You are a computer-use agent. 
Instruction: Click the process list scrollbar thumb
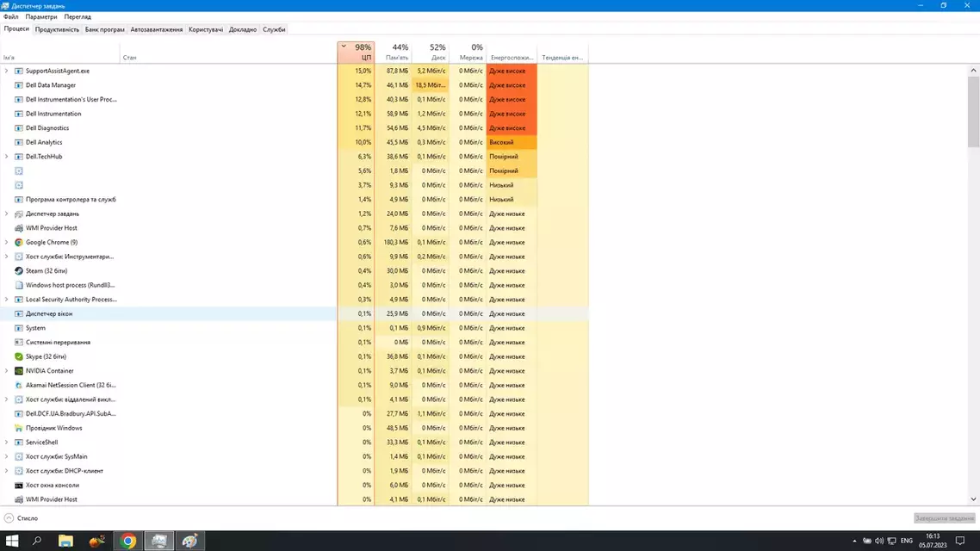973,113
